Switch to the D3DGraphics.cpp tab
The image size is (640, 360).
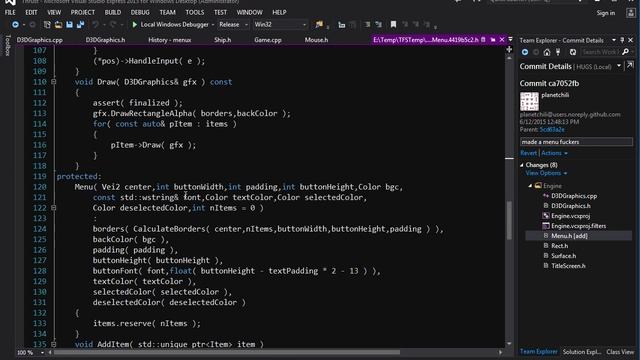tap(40, 40)
